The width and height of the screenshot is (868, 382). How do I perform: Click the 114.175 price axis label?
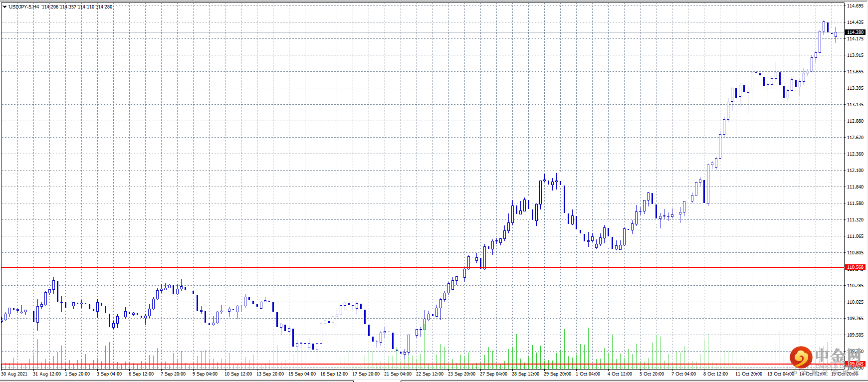(855, 39)
